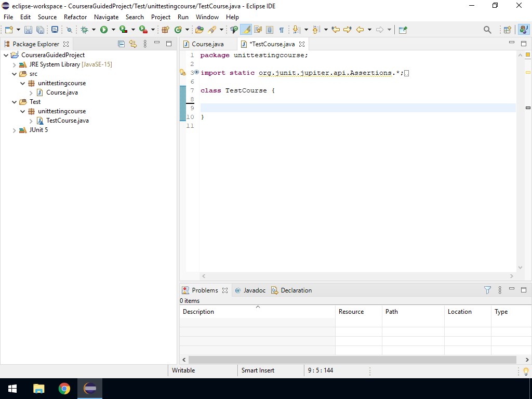Open the Refactor menu

[75, 17]
